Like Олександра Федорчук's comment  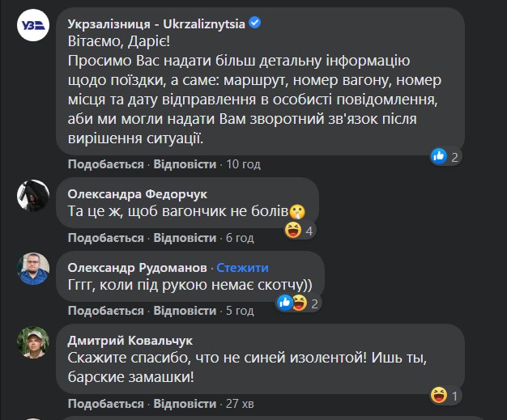[105, 238]
